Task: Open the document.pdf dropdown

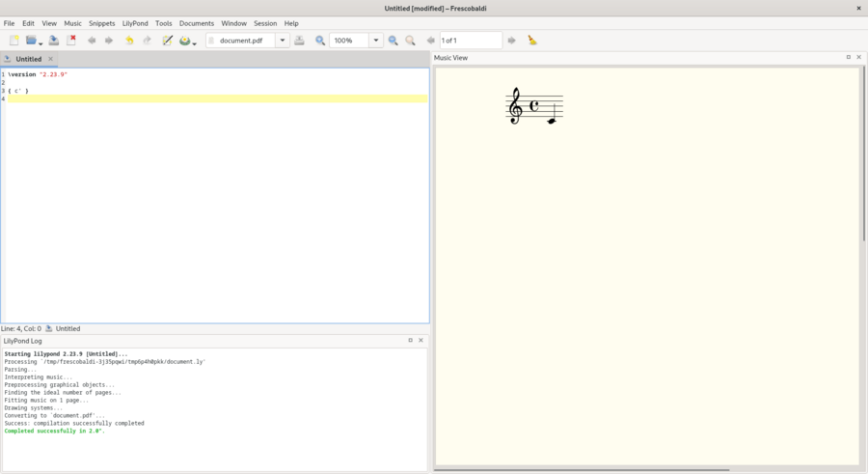Action: (x=283, y=41)
